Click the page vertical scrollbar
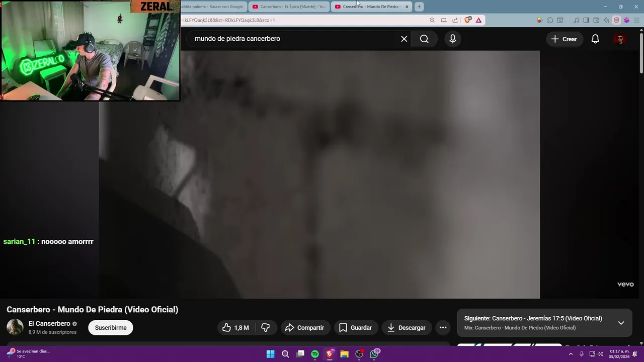 click(x=641, y=52)
